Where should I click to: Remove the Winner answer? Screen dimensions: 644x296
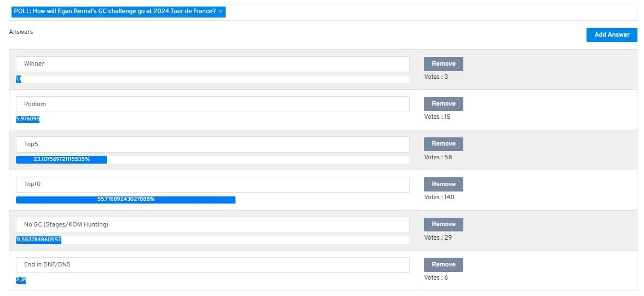coord(443,64)
